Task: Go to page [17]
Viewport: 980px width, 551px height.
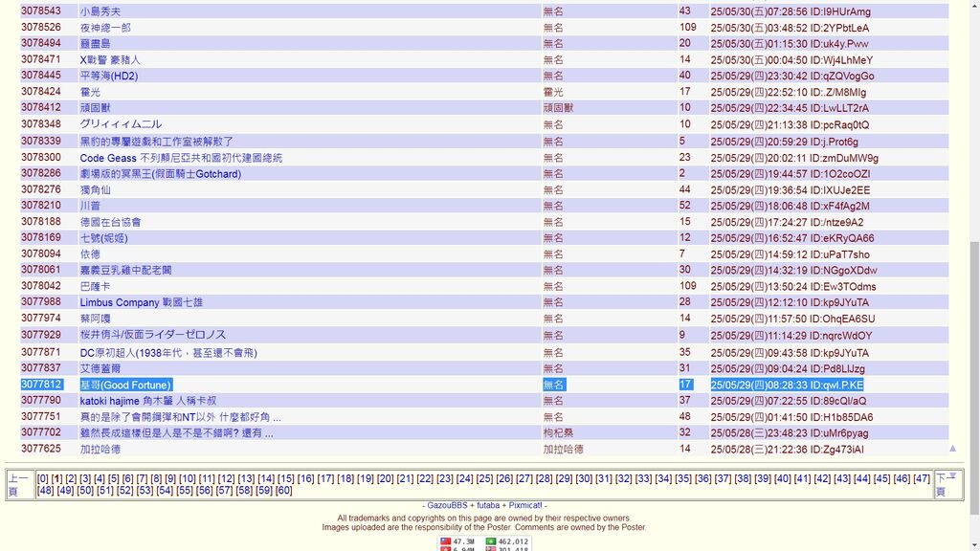Action: tap(325, 478)
